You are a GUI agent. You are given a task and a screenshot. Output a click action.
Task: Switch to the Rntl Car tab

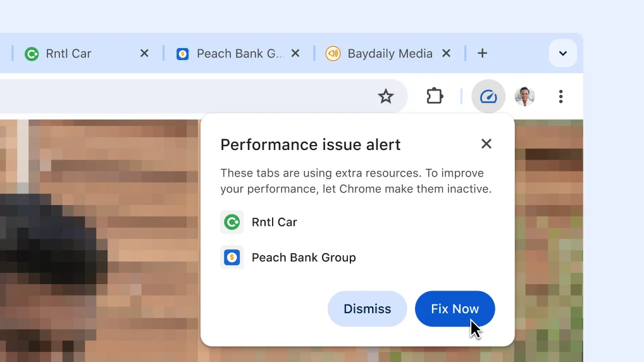click(68, 54)
